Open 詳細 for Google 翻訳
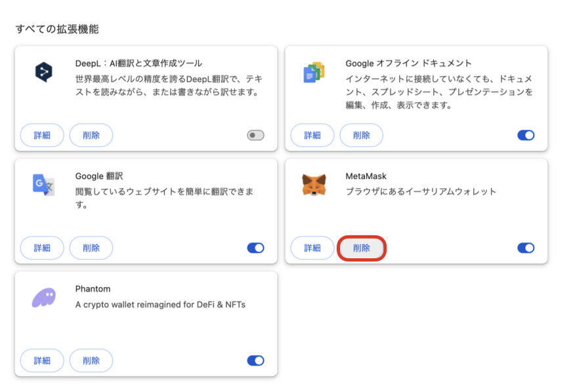Viewport: 571px width, 392px height. click(x=42, y=248)
